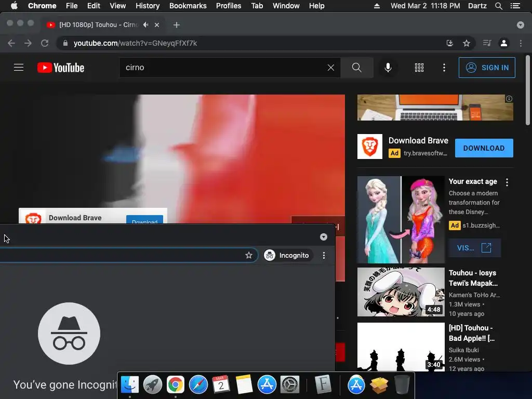Go back in the YouTube window
Screen dimensions: 532x399
pos(11,43)
